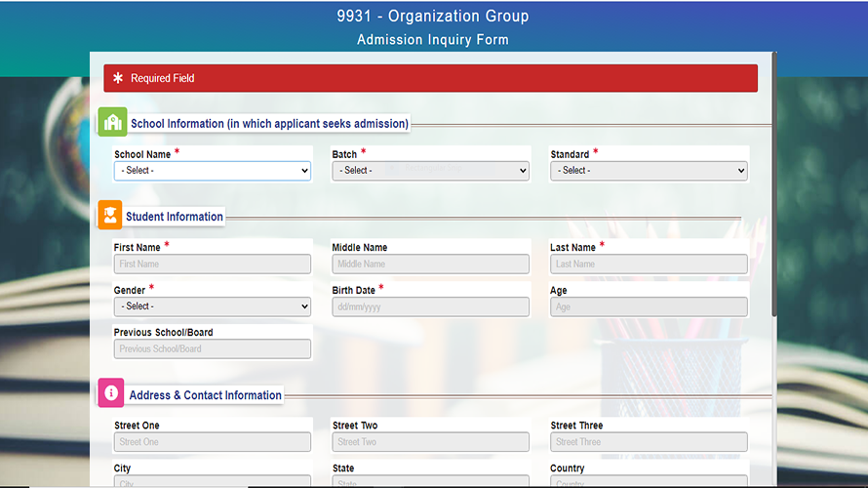868x488 pixels.
Task: Click the Age input field
Action: click(x=649, y=306)
